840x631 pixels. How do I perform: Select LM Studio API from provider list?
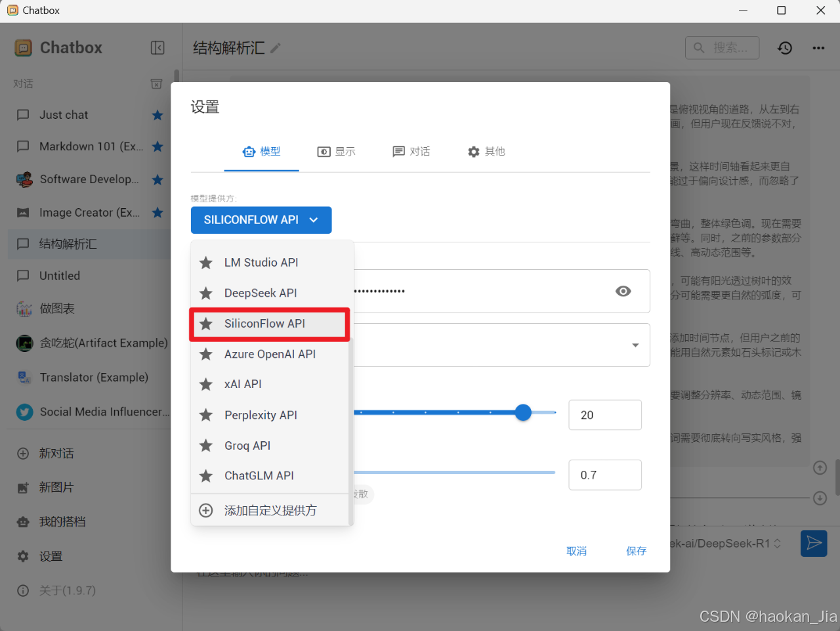[270, 263]
